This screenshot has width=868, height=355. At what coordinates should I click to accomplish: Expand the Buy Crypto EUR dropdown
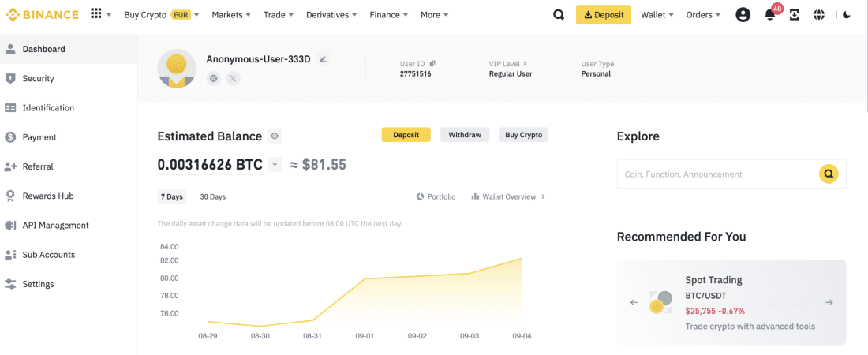[x=162, y=15]
